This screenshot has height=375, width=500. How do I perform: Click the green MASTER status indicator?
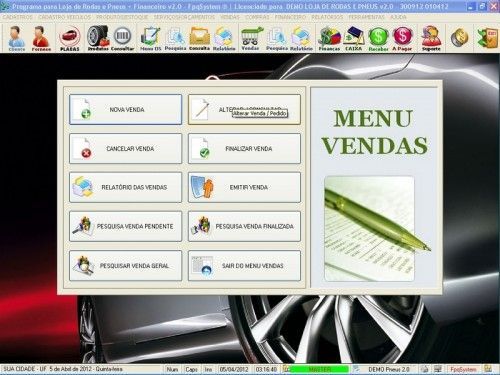tap(319, 369)
